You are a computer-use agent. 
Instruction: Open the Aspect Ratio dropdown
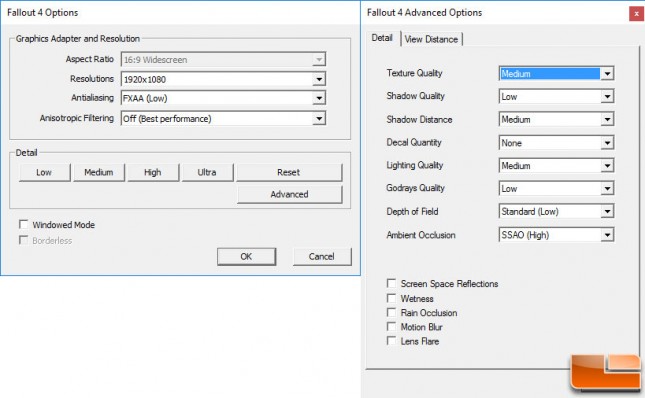[223, 59]
